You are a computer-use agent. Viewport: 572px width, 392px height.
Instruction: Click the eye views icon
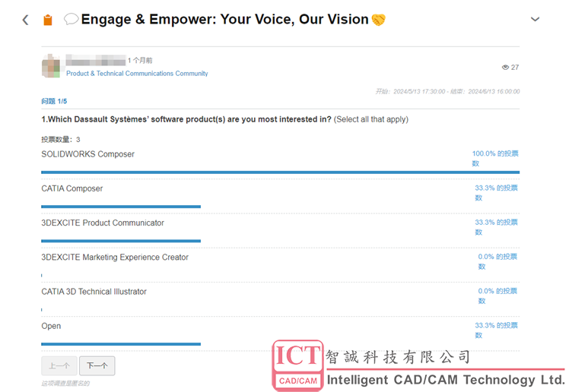[505, 68]
